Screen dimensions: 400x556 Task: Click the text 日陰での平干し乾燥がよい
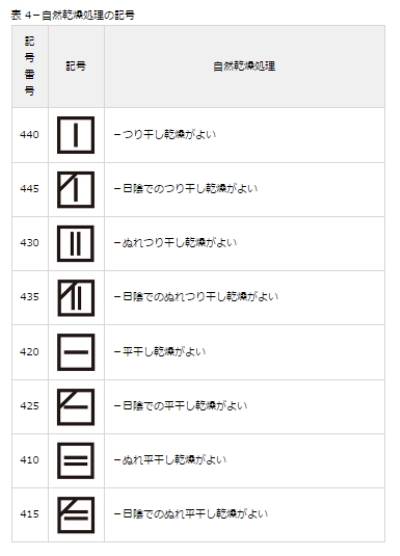[185, 406]
